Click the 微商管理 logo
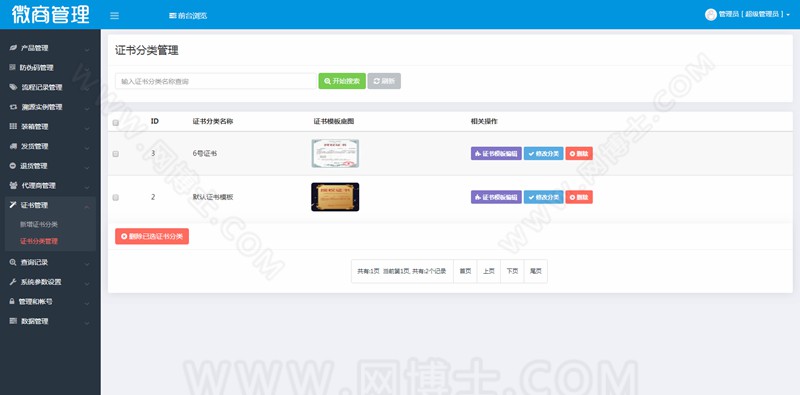This screenshot has width=800, height=395. pyautogui.click(x=50, y=14)
